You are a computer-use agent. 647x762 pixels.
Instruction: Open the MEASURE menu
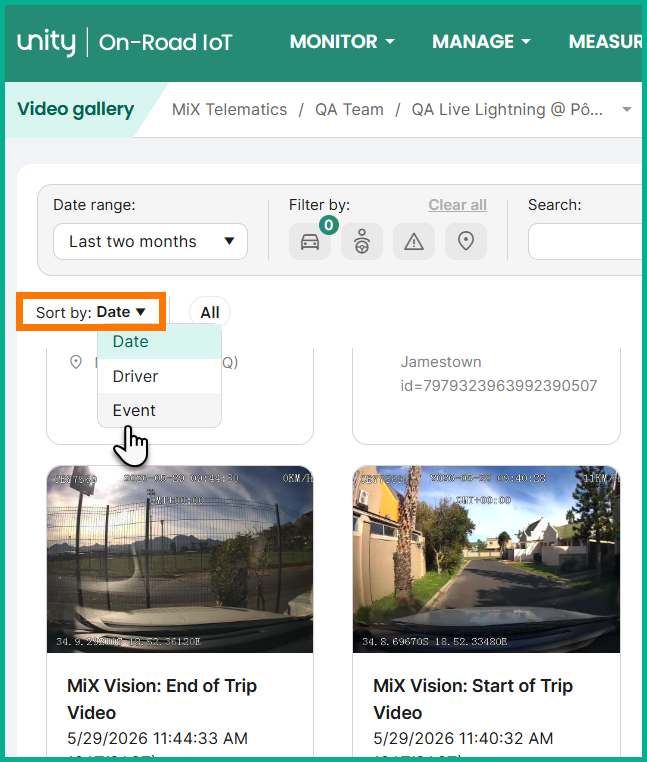point(606,42)
